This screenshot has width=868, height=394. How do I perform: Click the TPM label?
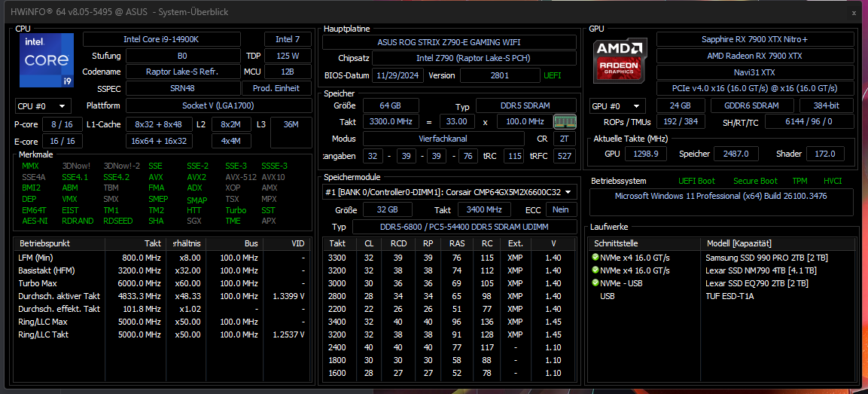799,181
